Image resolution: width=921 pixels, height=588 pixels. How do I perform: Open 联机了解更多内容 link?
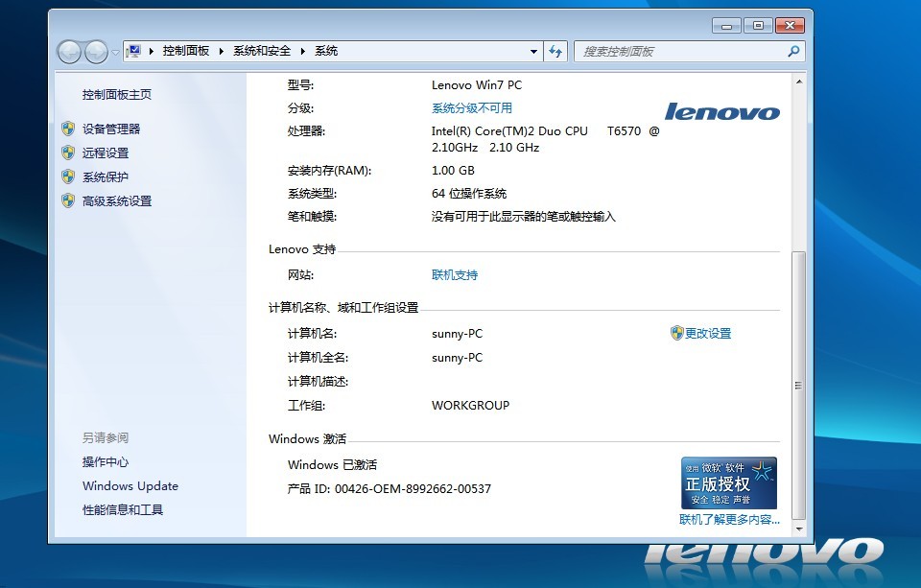pyautogui.click(x=729, y=519)
